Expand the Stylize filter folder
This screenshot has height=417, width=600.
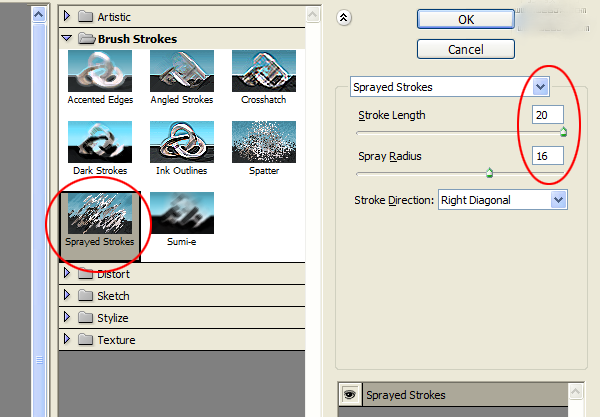point(67,317)
